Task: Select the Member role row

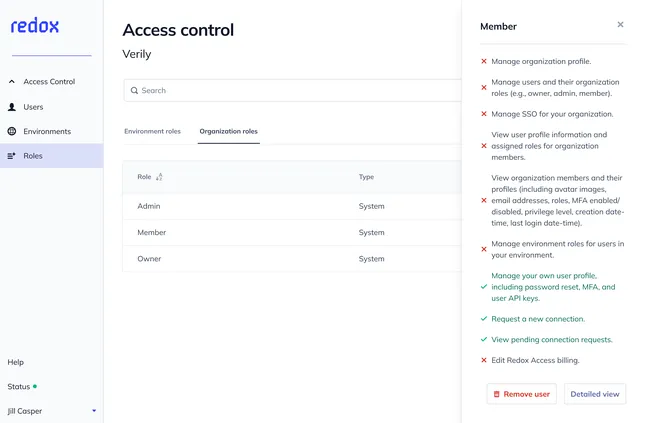Action: [292, 232]
